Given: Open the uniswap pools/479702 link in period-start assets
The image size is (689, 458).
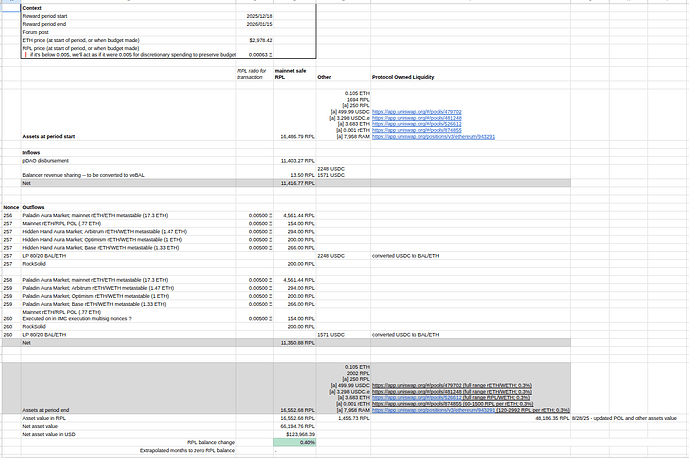Looking at the screenshot, I should point(417,112).
